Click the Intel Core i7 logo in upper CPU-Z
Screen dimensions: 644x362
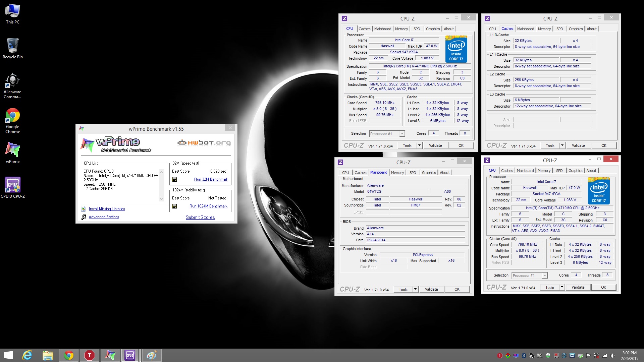456,49
